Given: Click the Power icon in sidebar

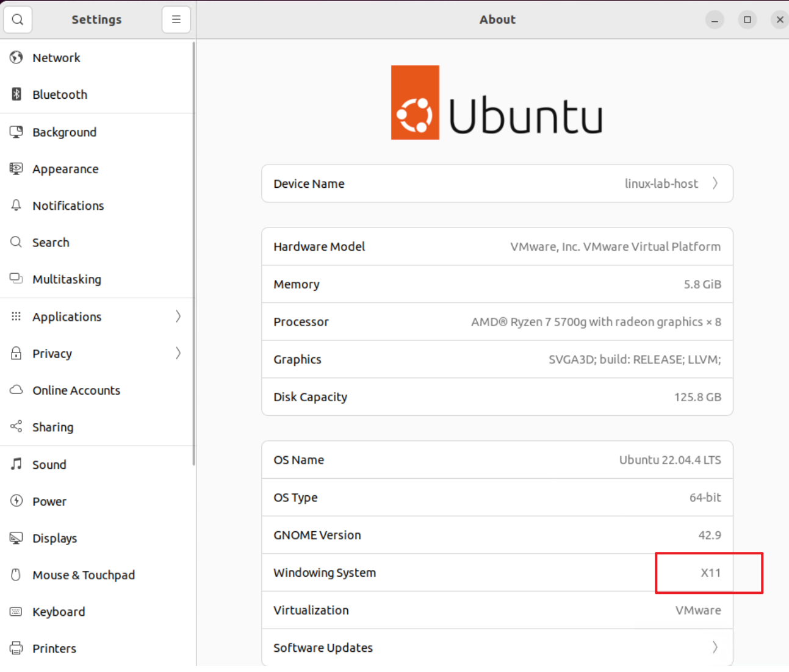Looking at the screenshot, I should pos(16,501).
